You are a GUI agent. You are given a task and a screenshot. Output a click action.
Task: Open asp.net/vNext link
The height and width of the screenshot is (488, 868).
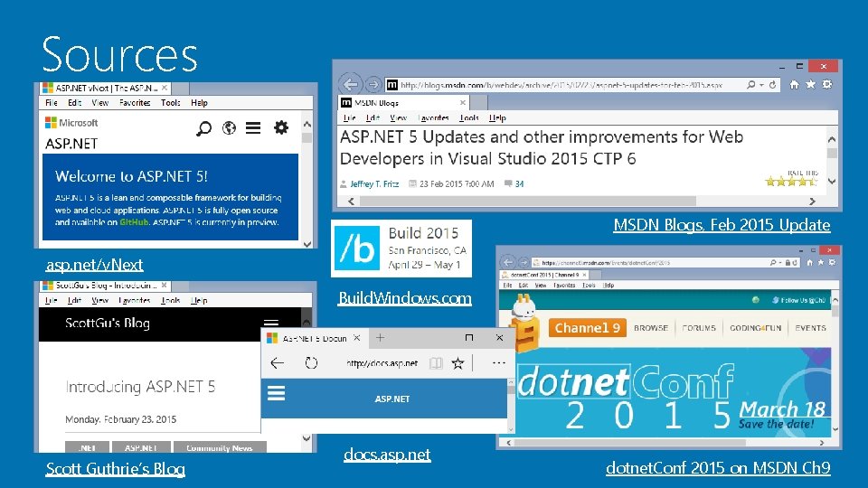95,265
